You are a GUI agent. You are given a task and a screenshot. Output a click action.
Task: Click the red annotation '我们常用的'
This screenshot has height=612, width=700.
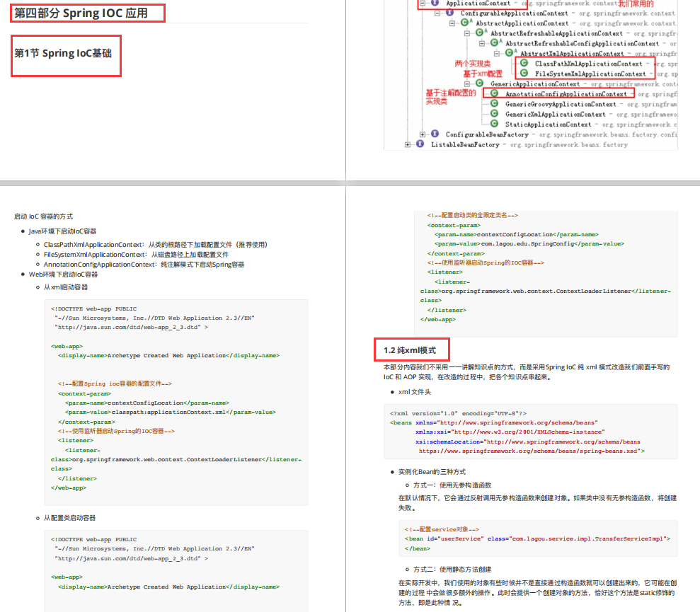coord(636,4)
